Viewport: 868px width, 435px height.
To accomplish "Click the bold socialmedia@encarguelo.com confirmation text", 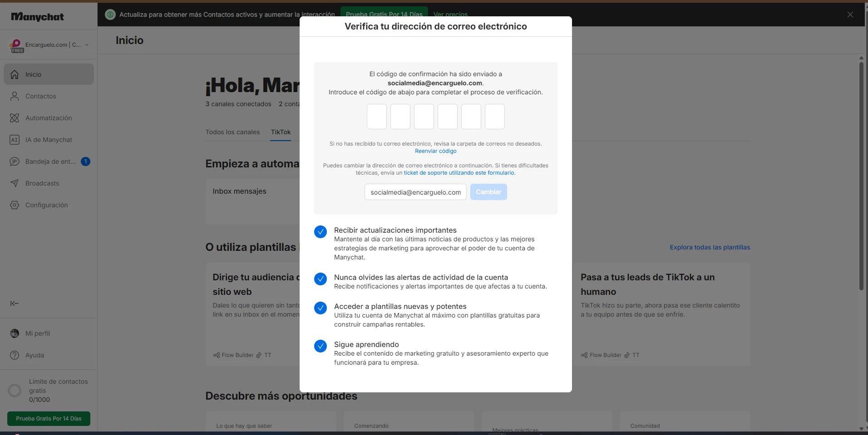I will (435, 83).
